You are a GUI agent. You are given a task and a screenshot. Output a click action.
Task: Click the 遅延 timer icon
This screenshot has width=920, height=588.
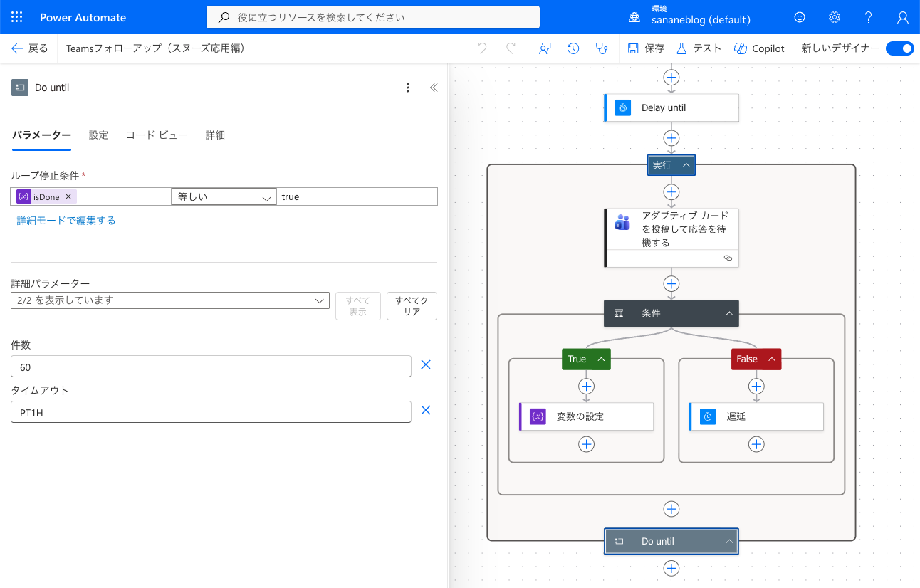pyautogui.click(x=708, y=416)
